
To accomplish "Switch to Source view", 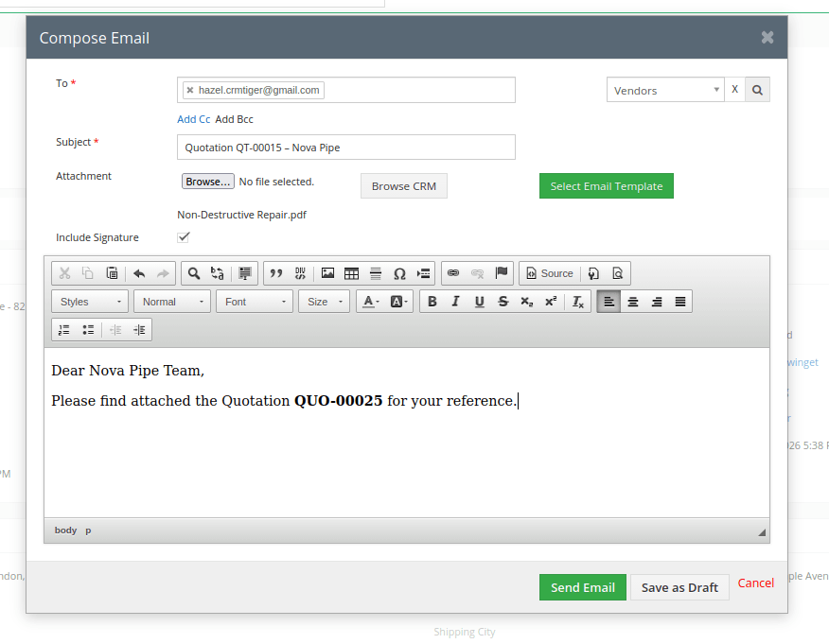I will [550, 273].
